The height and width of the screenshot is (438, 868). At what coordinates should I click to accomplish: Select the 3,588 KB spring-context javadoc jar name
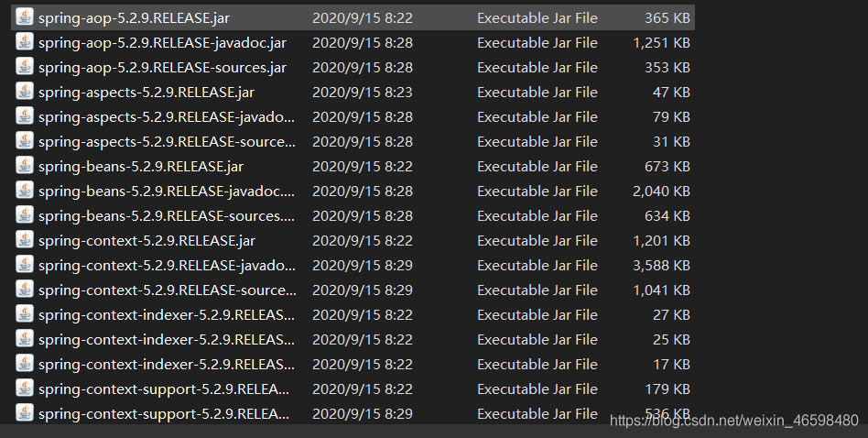(x=167, y=266)
